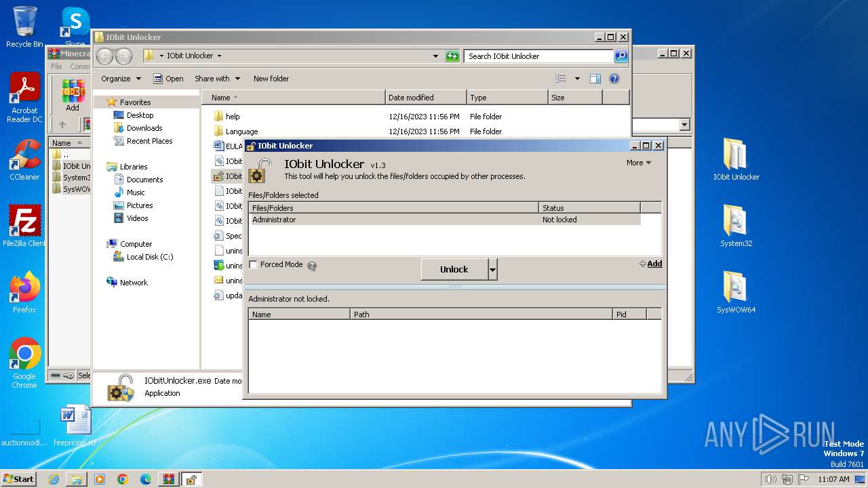868x488 pixels.
Task: Open the Share with menu
Action: (217, 79)
